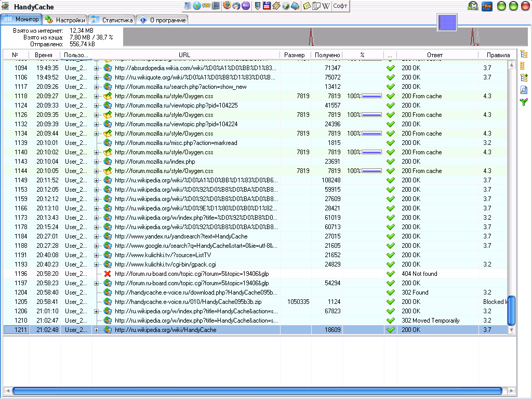Select the row with yandsearch?text=HandyCache URL
The image size is (532, 399).
coord(255,236)
